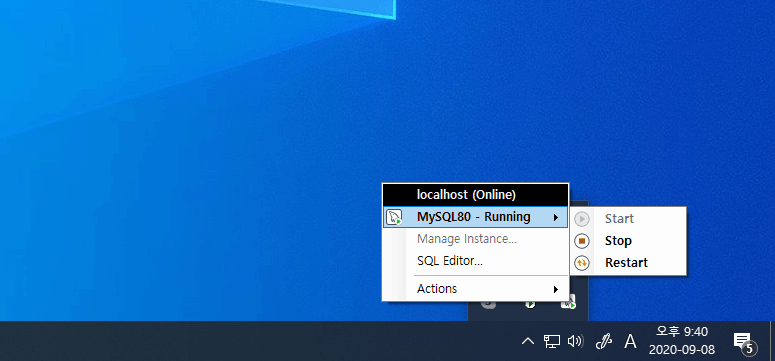Expand the Actions submenu arrow
Image resolution: width=775 pixels, height=361 pixels.
(x=556, y=289)
